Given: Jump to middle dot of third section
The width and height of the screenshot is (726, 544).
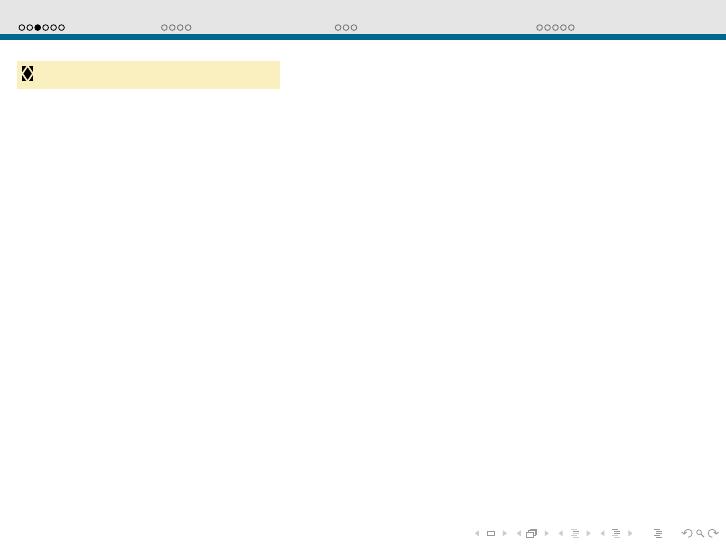Looking at the screenshot, I should coord(346,28).
